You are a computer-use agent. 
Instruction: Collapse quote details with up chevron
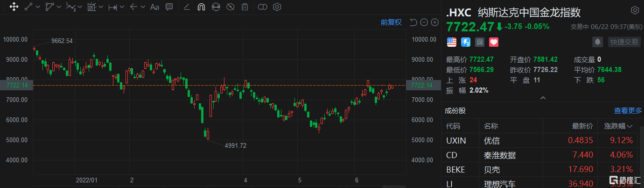click(543, 98)
